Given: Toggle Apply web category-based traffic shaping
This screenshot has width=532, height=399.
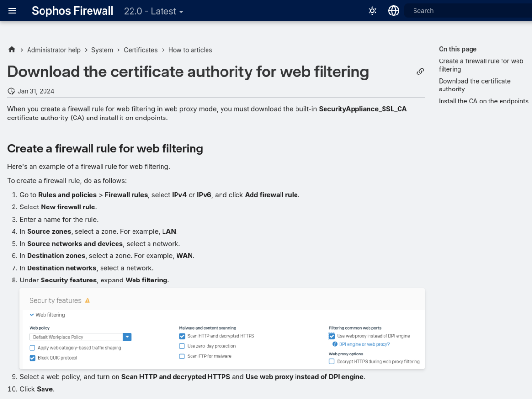Looking at the screenshot, I should coord(32,348).
